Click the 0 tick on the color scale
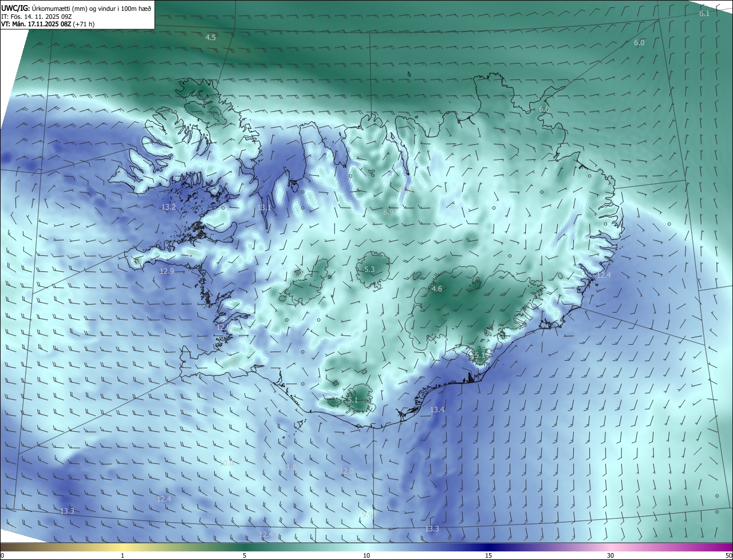This screenshot has height=560, width=733. [2, 555]
